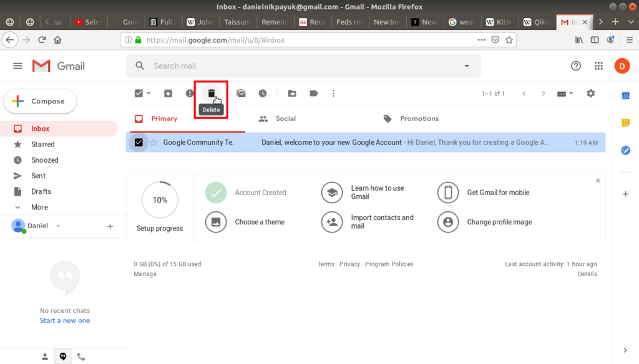
Task: Open Gmail support help icon
Action: pyautogui.click(x=576, y=66)
